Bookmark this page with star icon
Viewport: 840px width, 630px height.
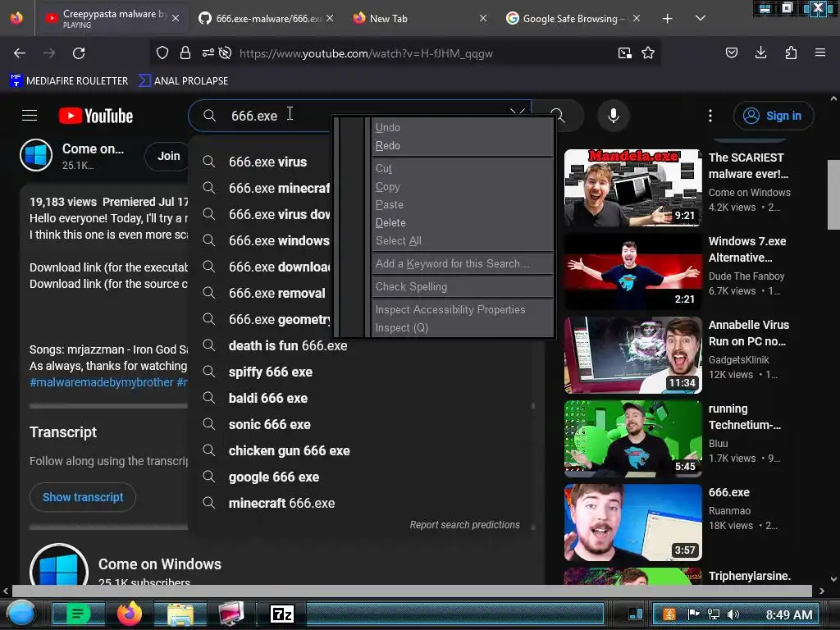648,52
